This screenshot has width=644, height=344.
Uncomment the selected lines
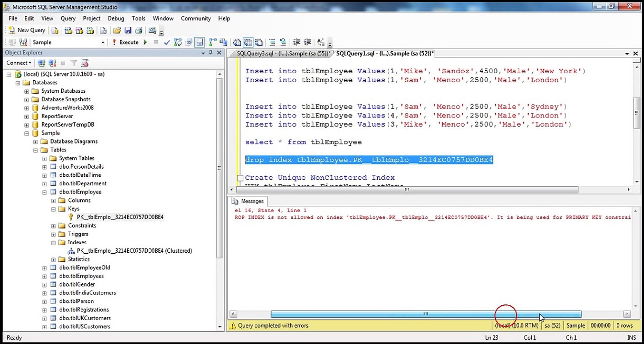283,43
